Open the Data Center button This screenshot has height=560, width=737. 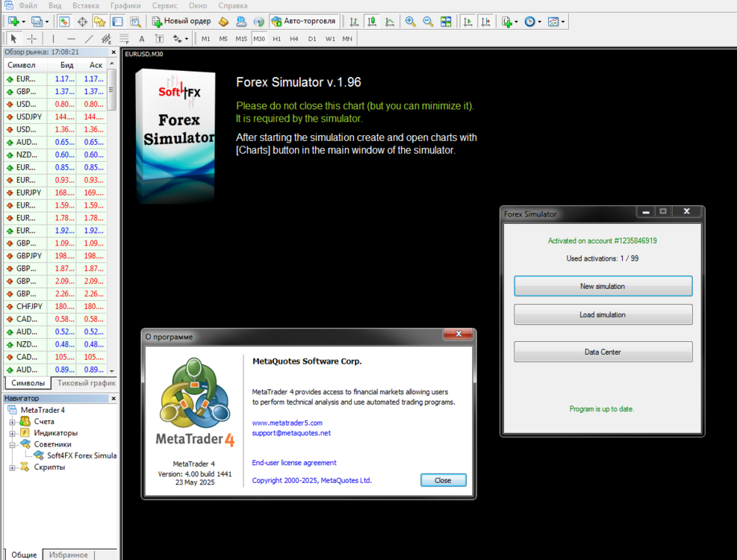(x=603, y=352)
